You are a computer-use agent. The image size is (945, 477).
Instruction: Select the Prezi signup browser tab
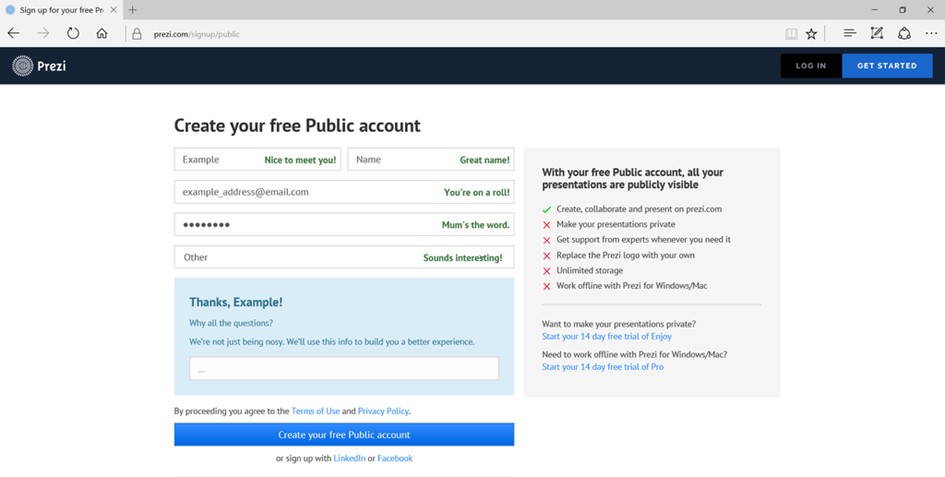60,10
